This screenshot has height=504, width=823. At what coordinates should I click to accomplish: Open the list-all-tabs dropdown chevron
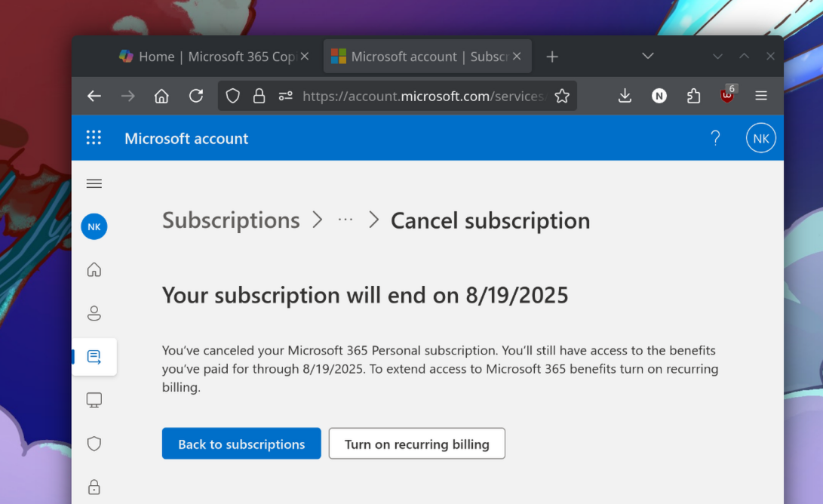647,55
